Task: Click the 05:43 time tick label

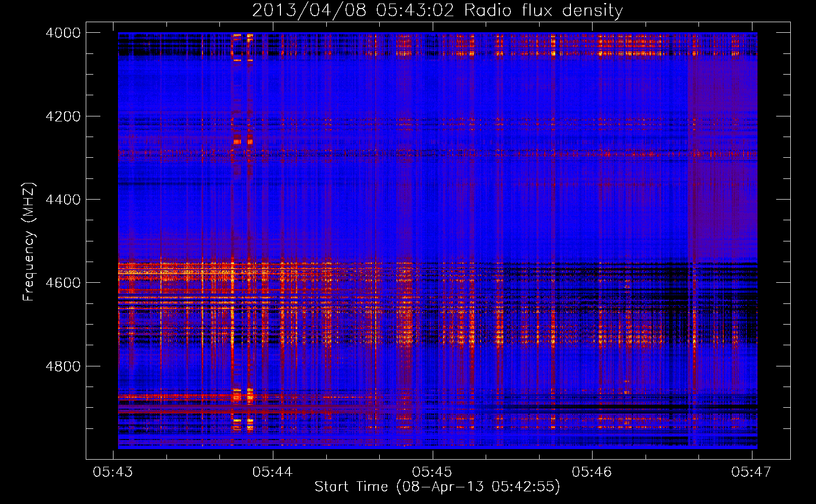Action: [113, 472]
